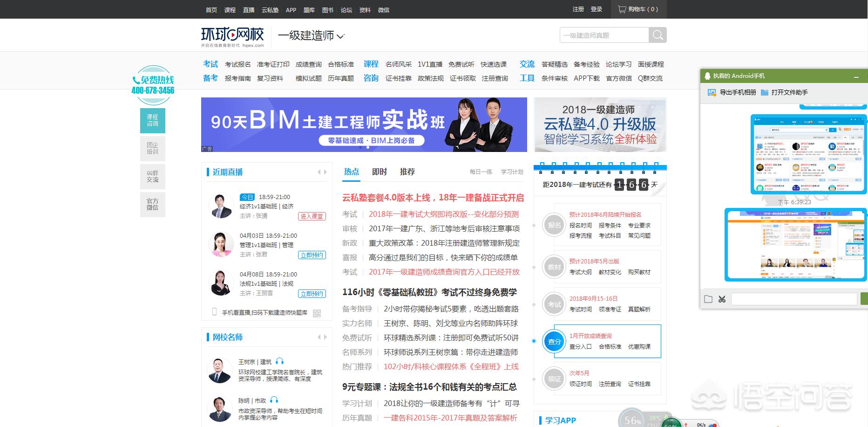Open 历年真题 in the 备考 menu row

[x=341, y=78]
